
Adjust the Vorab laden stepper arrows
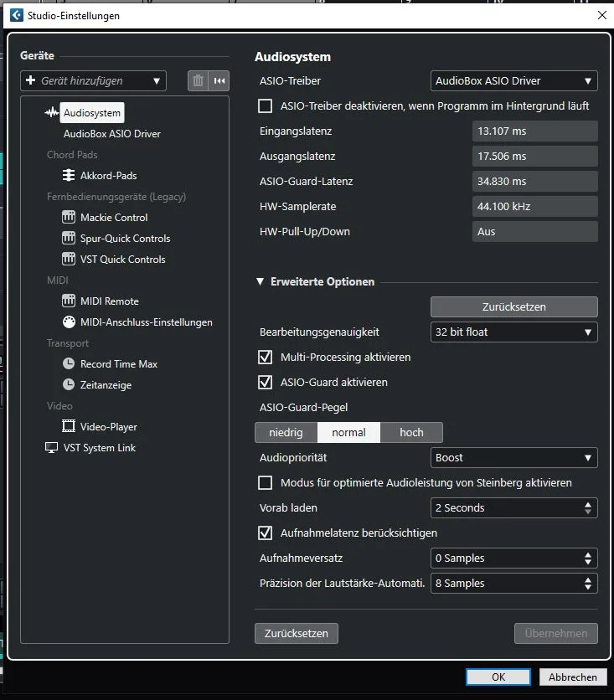[588, 508]
